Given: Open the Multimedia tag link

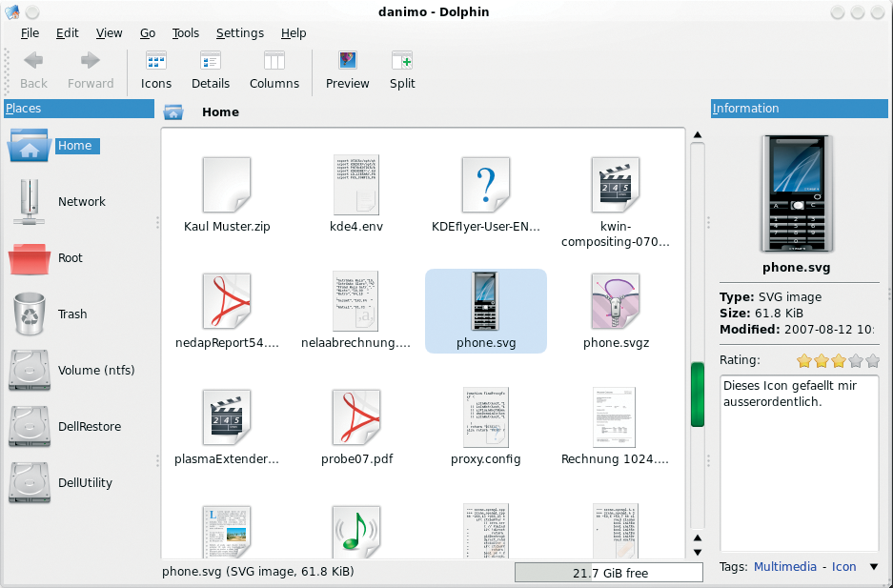Looking at the screenshot, I should coord(784,566).
